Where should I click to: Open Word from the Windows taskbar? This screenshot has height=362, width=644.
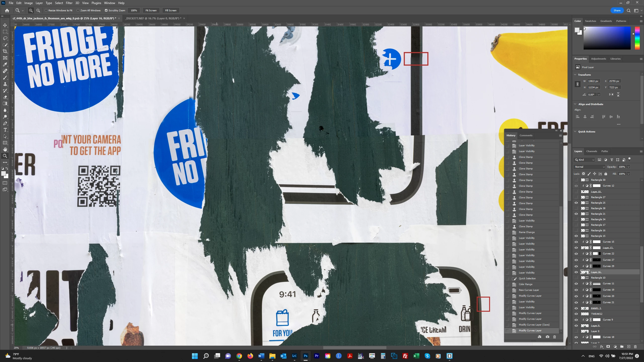tap(261, 356)
